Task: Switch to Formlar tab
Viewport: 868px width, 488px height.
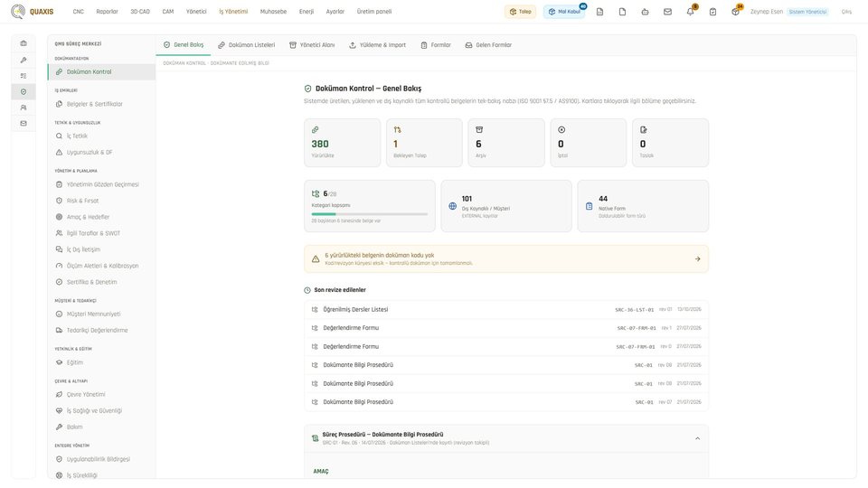Action: 436,45
